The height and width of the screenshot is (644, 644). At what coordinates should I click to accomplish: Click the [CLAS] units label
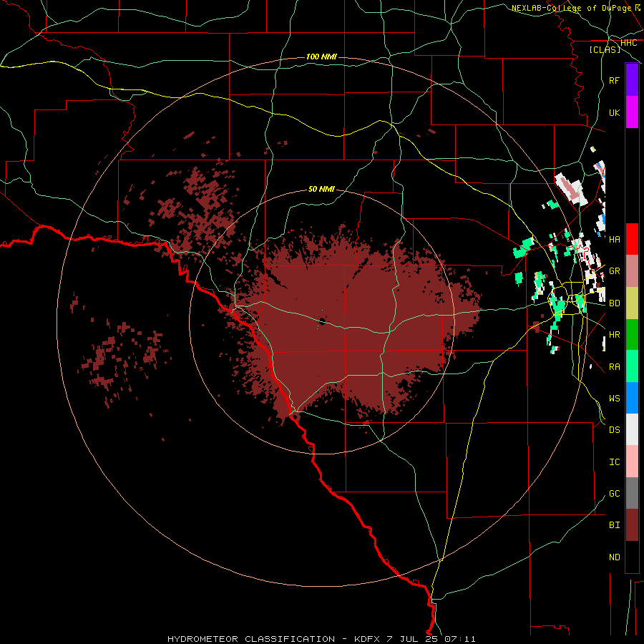coord(605,49)
